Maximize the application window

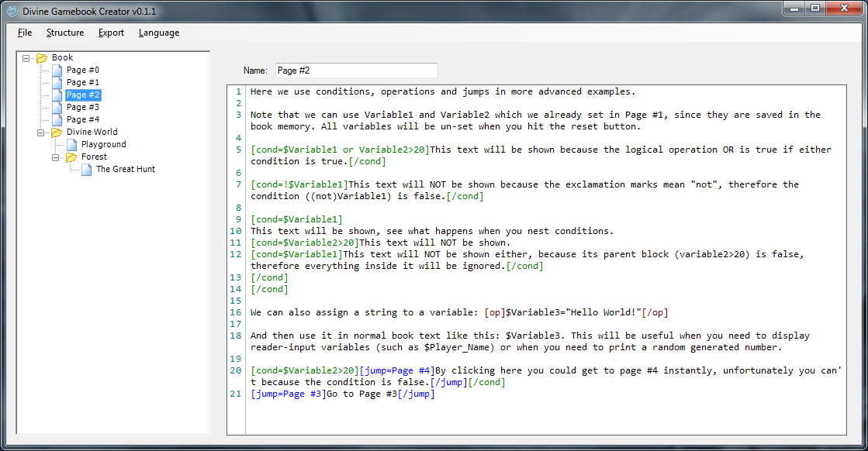[x=814, y=9]
